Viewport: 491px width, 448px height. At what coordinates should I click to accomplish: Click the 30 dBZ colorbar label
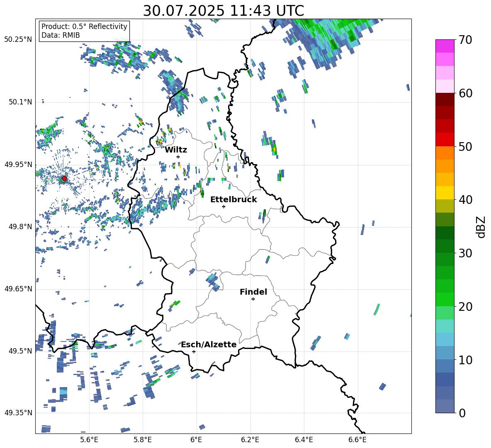point(465,253)
